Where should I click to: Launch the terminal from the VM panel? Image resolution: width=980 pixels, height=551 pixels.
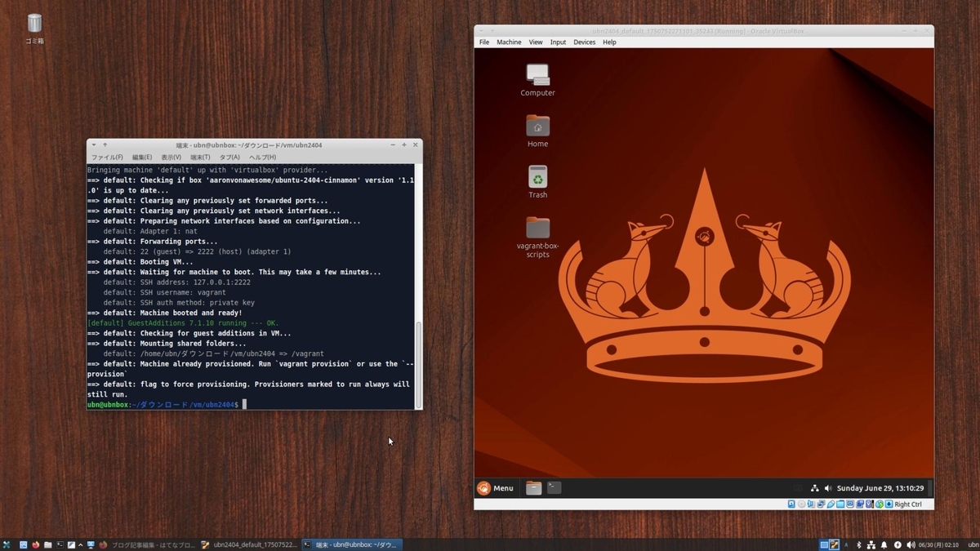(x=554, y=488)
